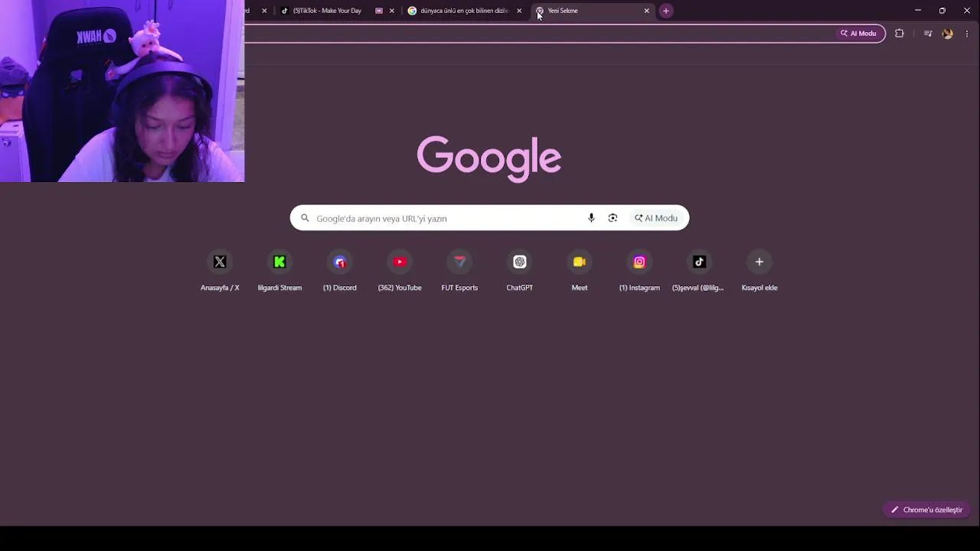Close the Yeni Sekme tab
The width and height of the screenshot is (980, 551).
point(647,11)
